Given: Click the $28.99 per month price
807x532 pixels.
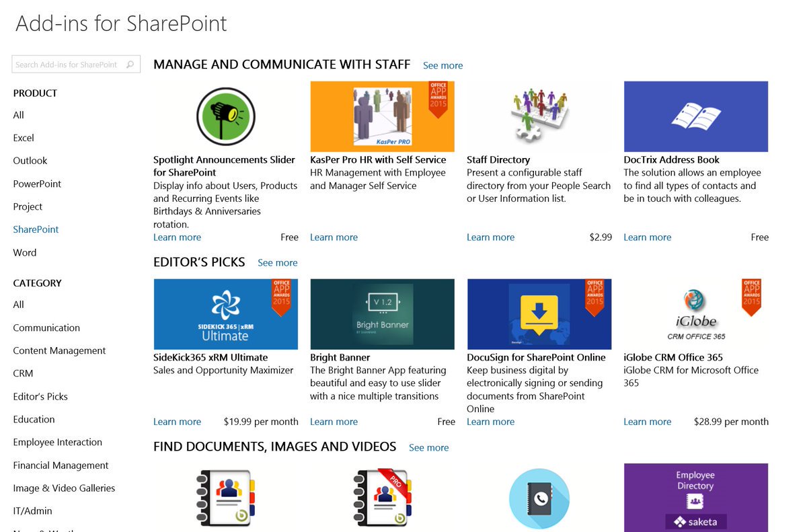Looking at the screenshot, I should coord(731,422).
